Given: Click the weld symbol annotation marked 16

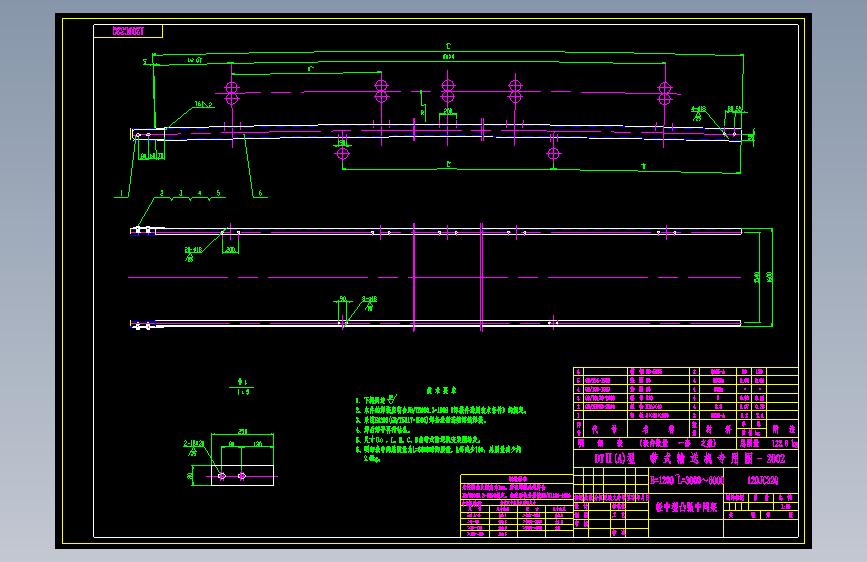Looking at the screenshot, I should 203,104.
